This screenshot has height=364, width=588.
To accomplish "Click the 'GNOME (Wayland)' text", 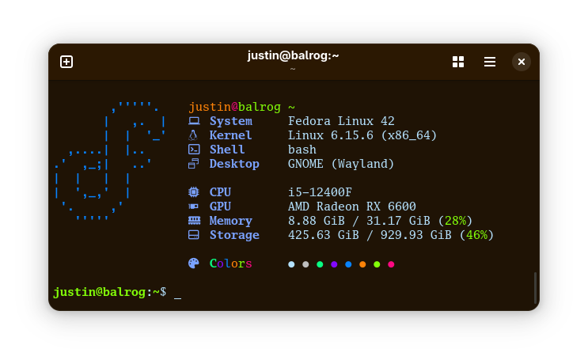I will click(341, 164).
